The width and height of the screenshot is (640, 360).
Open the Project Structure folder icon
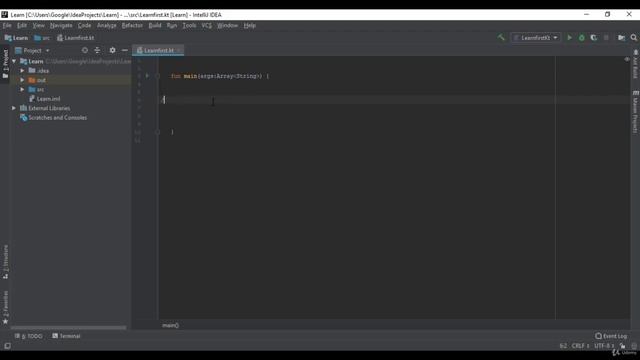coord(621,38)
